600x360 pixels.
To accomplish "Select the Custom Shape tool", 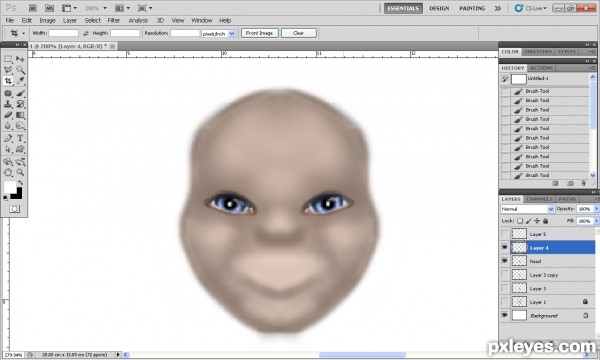I will [x=20, y=149].
